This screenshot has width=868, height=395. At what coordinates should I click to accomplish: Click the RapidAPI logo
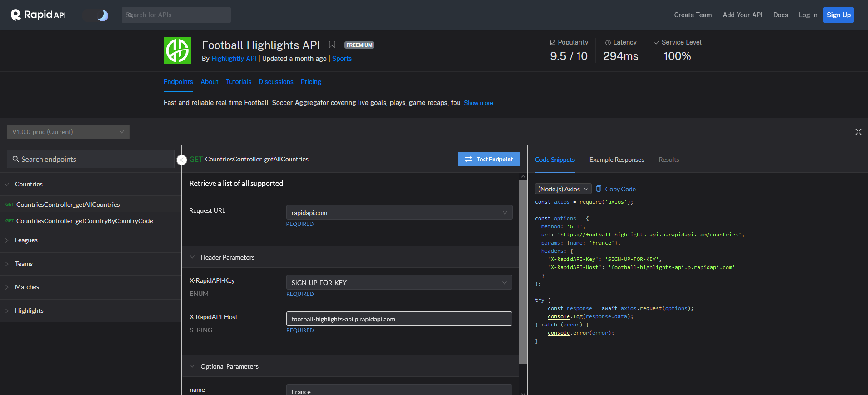point(39,15)
